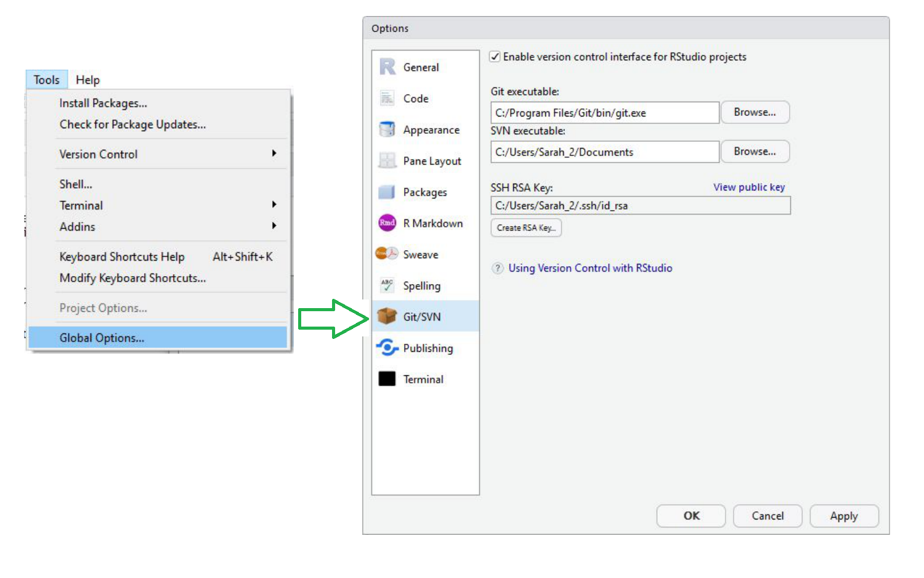
Task: Expand the Terminal submenu arrow
Action: click(x=274, y=205)
